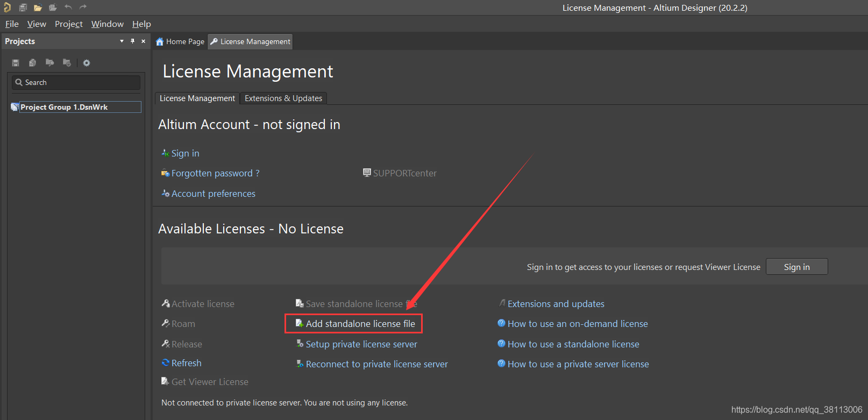Click Setup private license server link
The width and height of the screenshot is (868, 420).
(x=361, y=344)
